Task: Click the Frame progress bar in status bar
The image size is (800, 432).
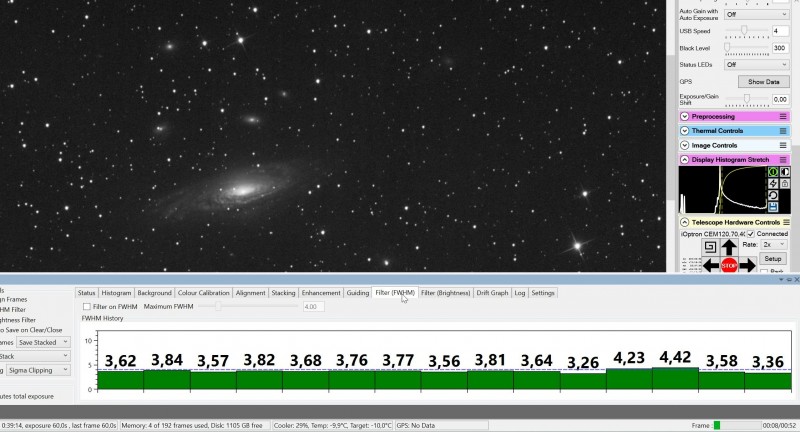Action: coord(736,425)
